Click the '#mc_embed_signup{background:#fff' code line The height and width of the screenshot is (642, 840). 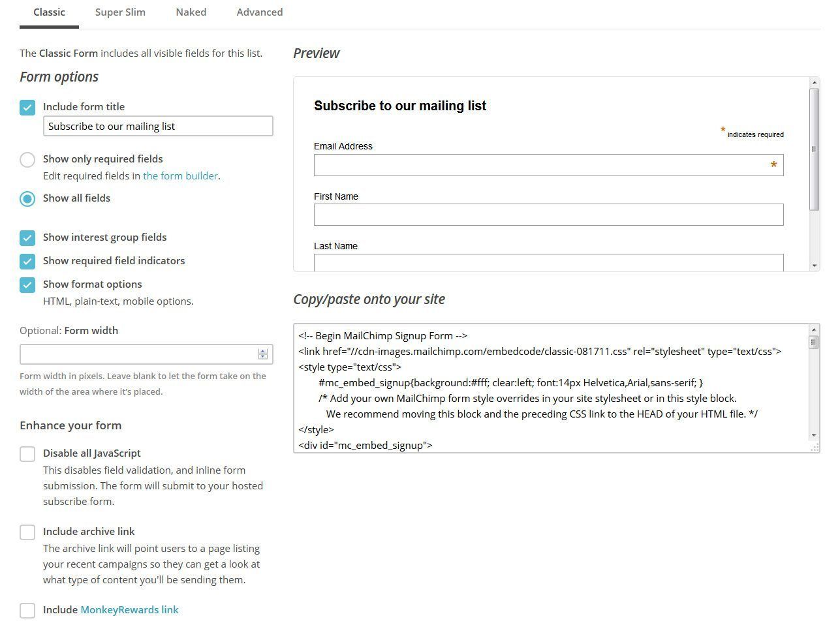click(510, 382)
